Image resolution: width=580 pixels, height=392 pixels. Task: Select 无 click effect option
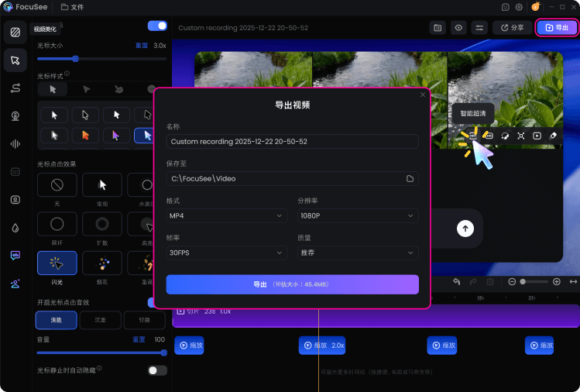pyautogui.click(x=57, y=184)
